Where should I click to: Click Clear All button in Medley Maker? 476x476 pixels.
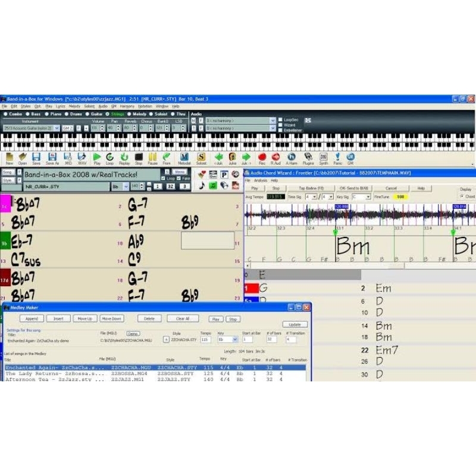click(x=183, y=319)
